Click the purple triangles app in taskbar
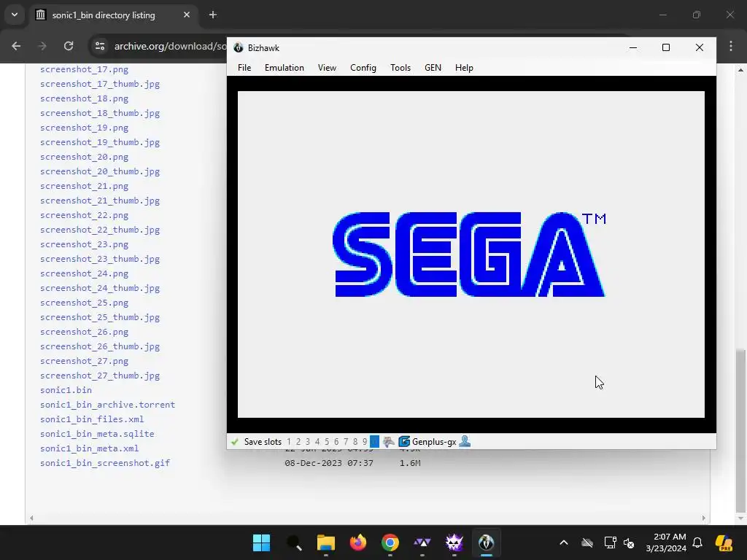 [x=422, y=542]
